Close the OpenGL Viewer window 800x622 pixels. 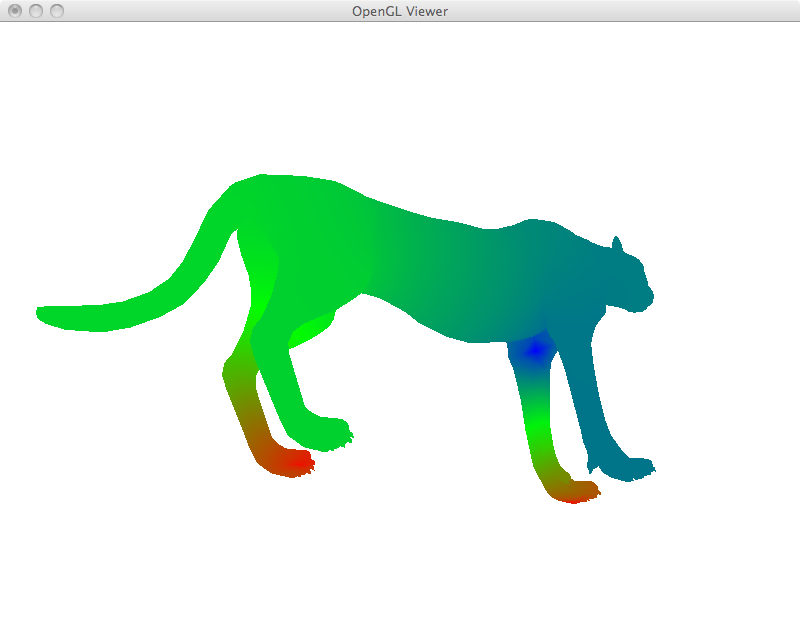(x=15, y=11)
